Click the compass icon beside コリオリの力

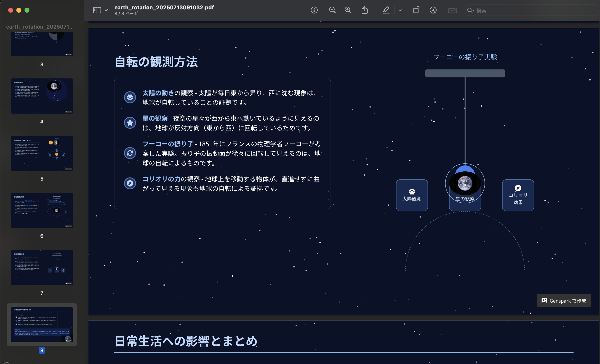point(130,183)
